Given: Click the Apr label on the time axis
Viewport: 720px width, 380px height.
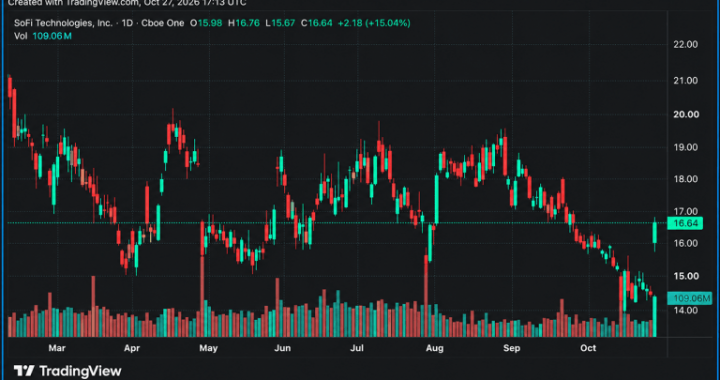Looking at the screenshot, I should point(132,348).
